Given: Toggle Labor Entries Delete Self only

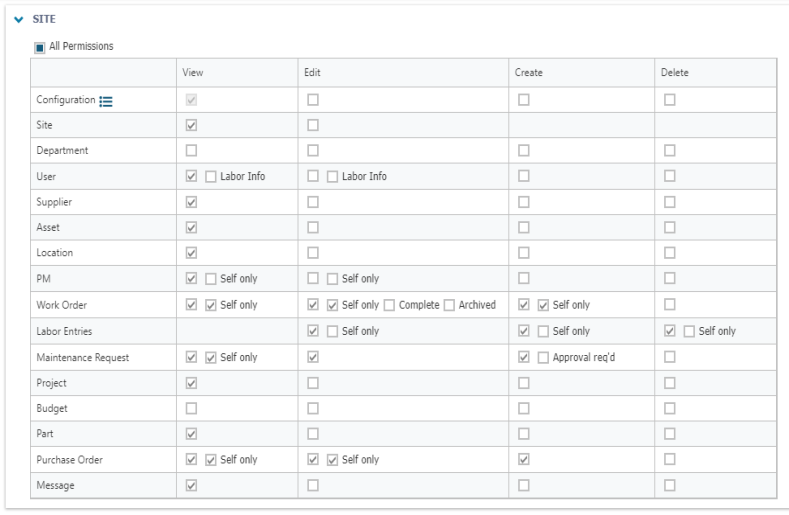Looking at the screenshot, I should [x=689, y=331].
